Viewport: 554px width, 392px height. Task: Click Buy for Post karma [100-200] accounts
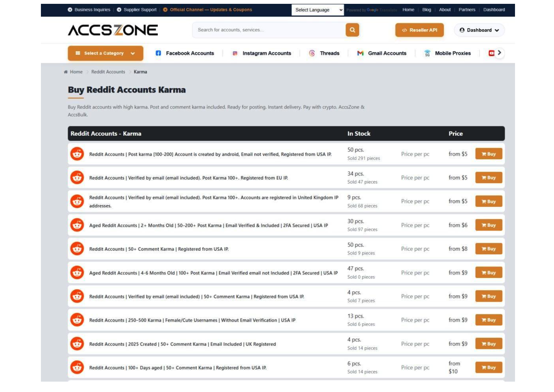click(x=489, y=154)
